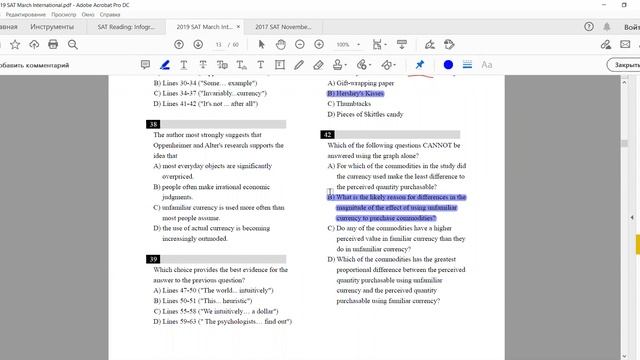The image size is (640, 360).
Task: Print the document with the printer icon
Action: [x=53, y=44]
